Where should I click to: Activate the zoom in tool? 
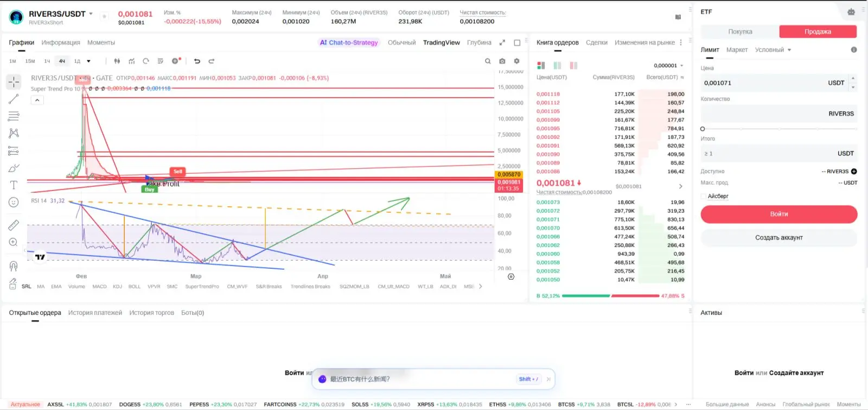pos(14,242)
